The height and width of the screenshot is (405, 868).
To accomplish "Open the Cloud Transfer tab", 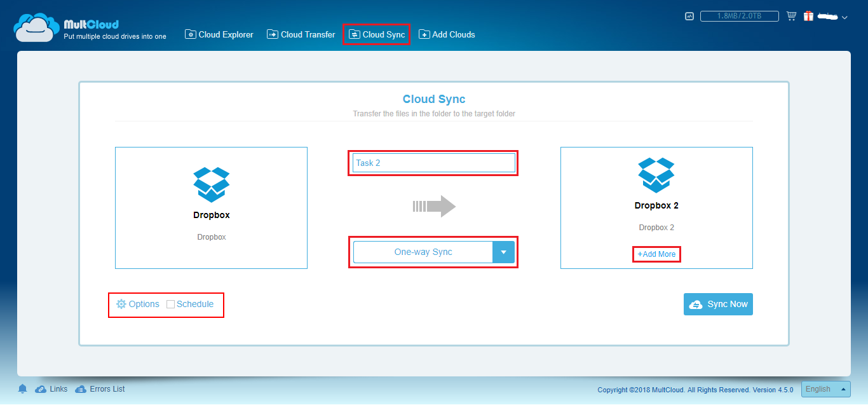I will tap(301, 34).
